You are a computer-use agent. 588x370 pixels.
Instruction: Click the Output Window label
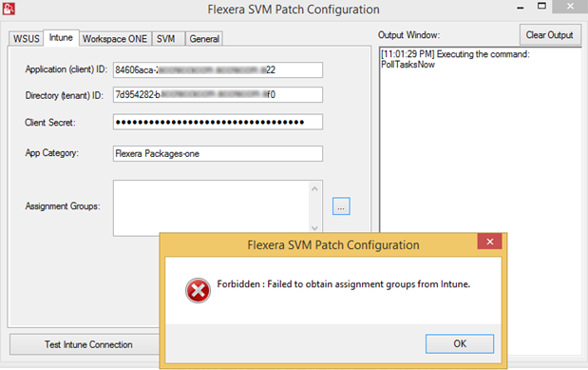coord(408,35)
